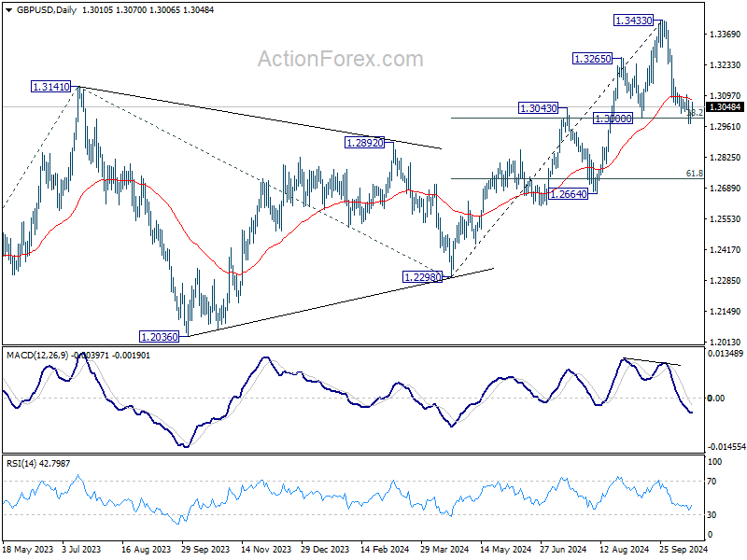The height and width of the screenshot is (560, 747).
Task: Click the 3 Jul 2023 date label
Action: [x=81, y=549]
